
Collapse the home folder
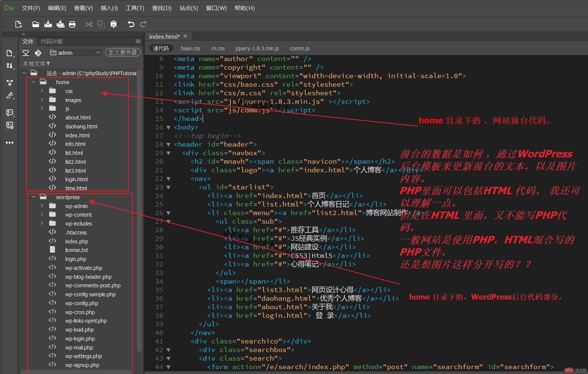point(33,82)
